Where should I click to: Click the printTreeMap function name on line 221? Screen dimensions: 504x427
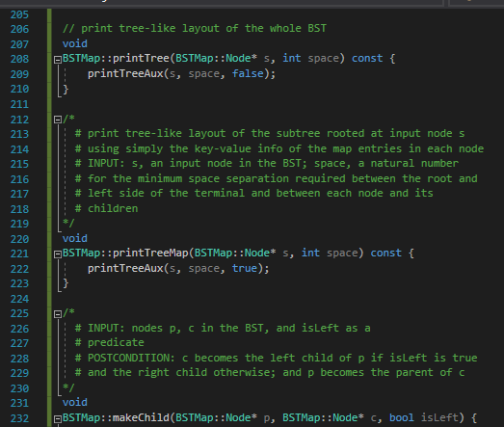click(150, 253)
